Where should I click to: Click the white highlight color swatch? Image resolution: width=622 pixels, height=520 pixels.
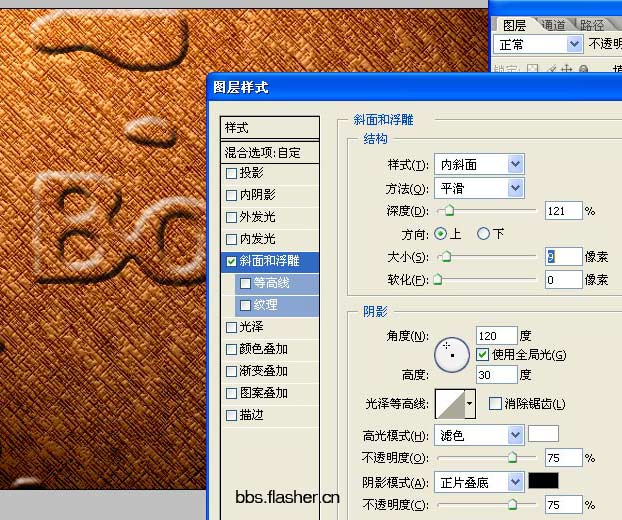click(x=543, y=434)
